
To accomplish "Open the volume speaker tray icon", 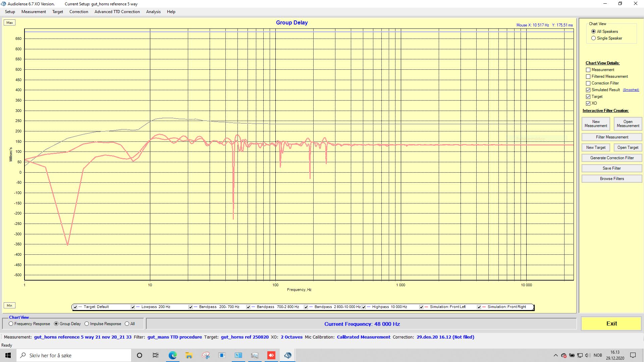I will coord(588,355).
